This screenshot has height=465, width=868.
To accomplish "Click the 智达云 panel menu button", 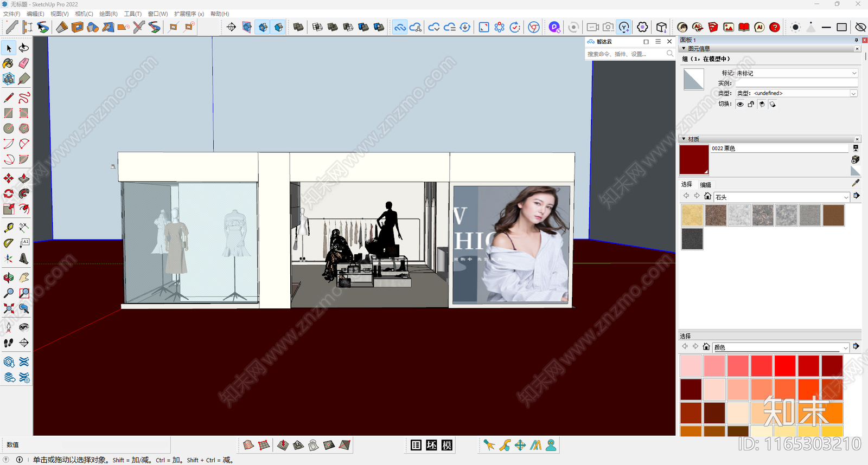I will point(658,42).
